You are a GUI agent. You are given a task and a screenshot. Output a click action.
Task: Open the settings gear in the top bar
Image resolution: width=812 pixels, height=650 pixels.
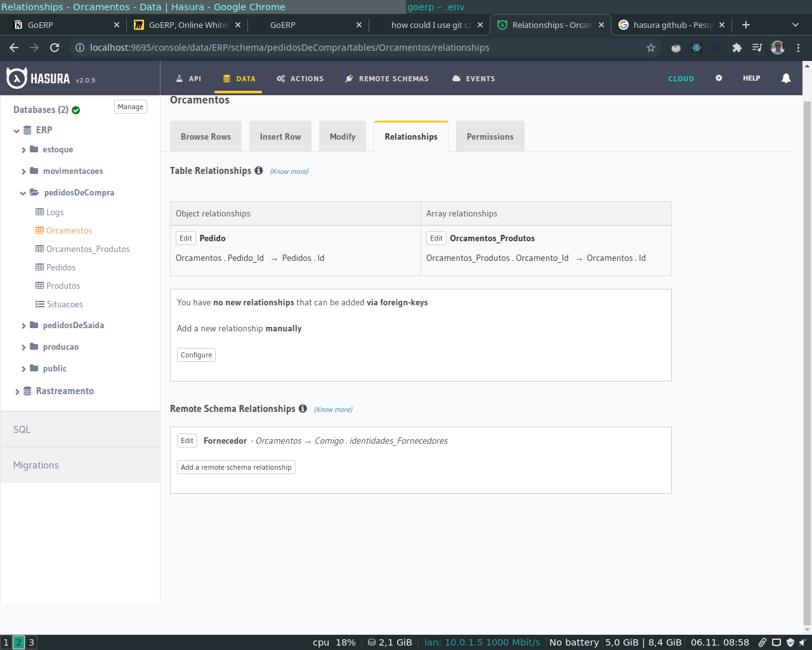[x=719, y=78]
